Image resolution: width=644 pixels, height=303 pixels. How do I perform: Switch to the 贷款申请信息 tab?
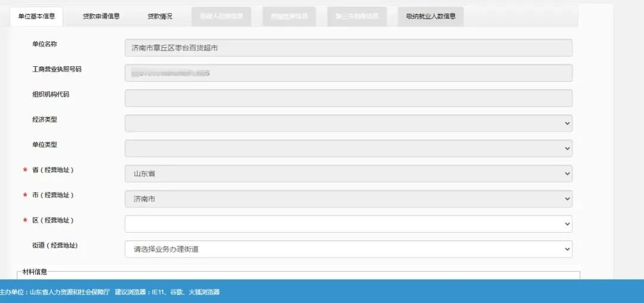(x=101, y=16)
